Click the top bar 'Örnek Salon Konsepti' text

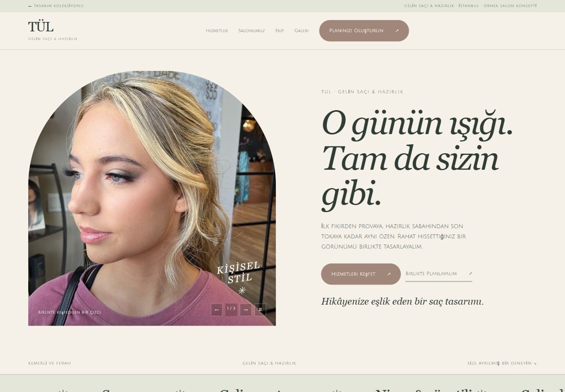510,6
